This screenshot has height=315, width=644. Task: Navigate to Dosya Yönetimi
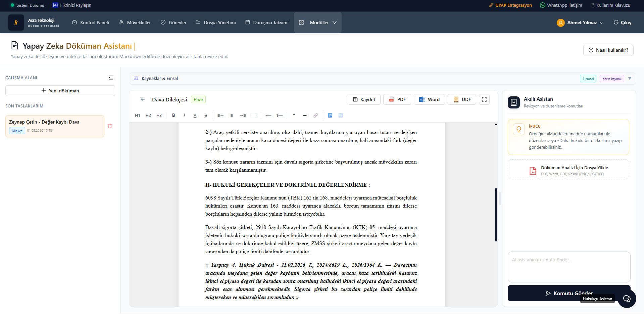216,22
